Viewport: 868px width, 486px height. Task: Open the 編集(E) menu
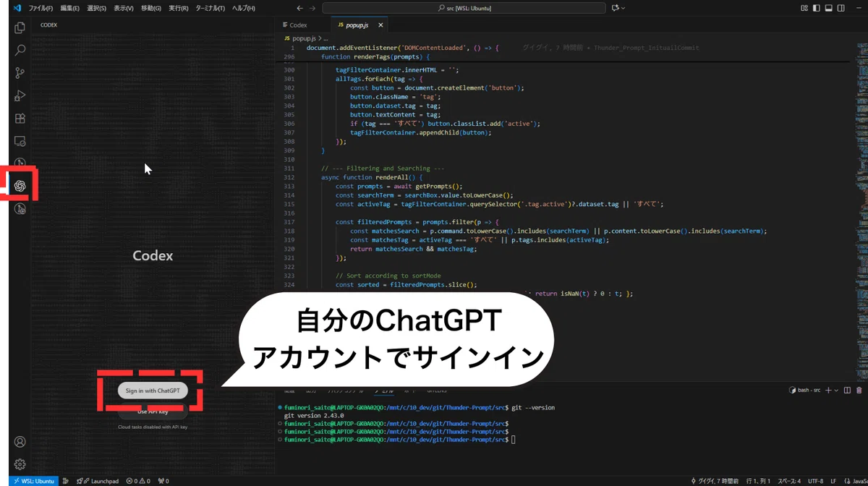70,8
